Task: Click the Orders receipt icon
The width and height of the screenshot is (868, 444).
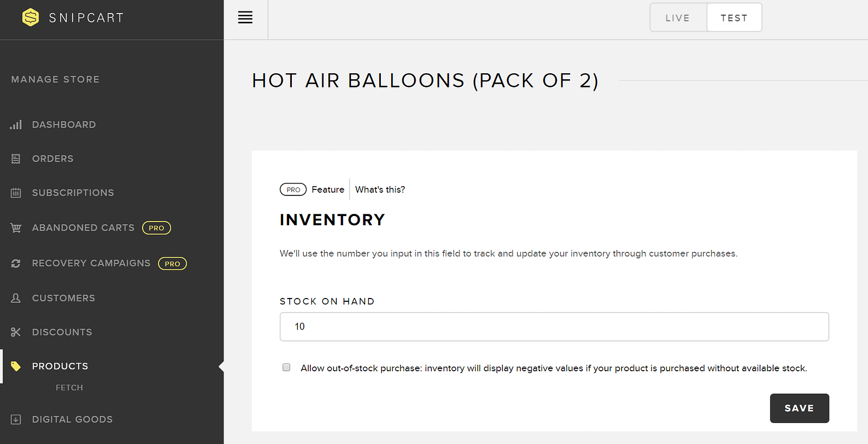Action: click(x=16, y=159)
